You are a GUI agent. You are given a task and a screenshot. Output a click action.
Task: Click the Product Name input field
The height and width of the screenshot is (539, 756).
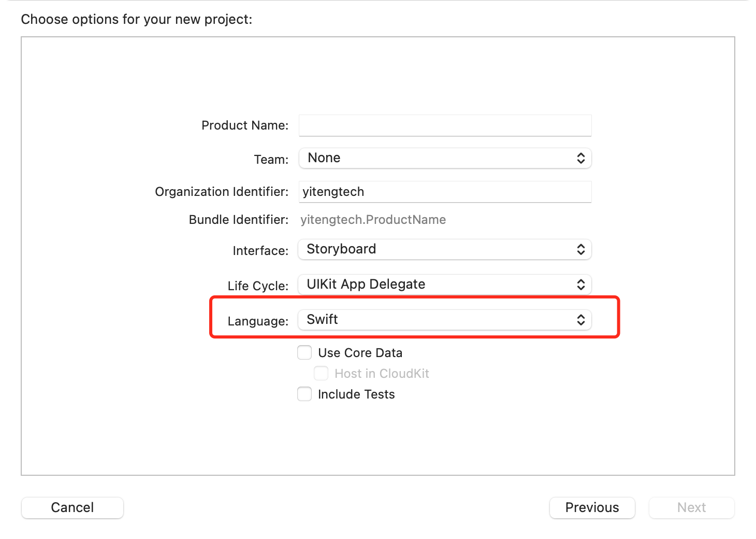click(445, 125)
